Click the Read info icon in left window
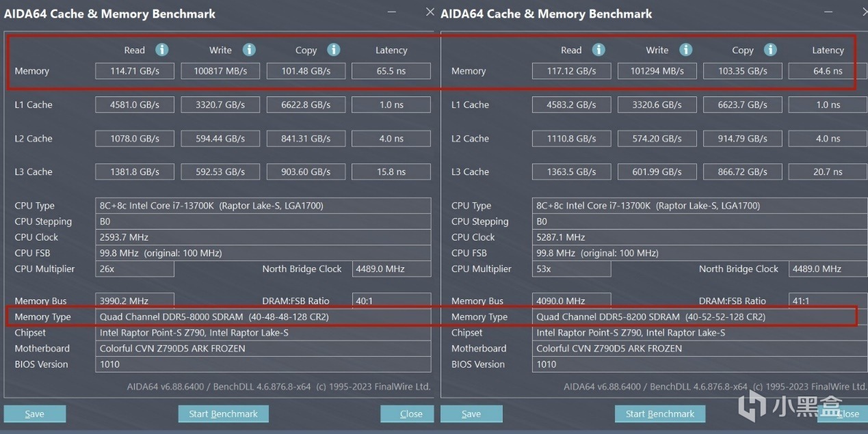 (161, 50)
